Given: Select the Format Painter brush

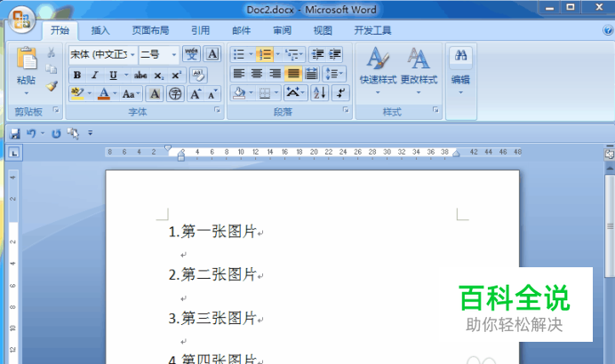Looking at the screenshot, I should pyautogui.click(x=51, y=86).
